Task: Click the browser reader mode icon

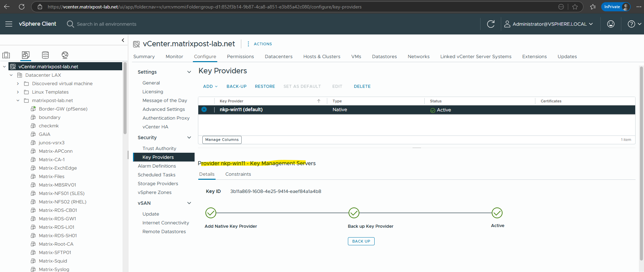Action: point(561,7)
